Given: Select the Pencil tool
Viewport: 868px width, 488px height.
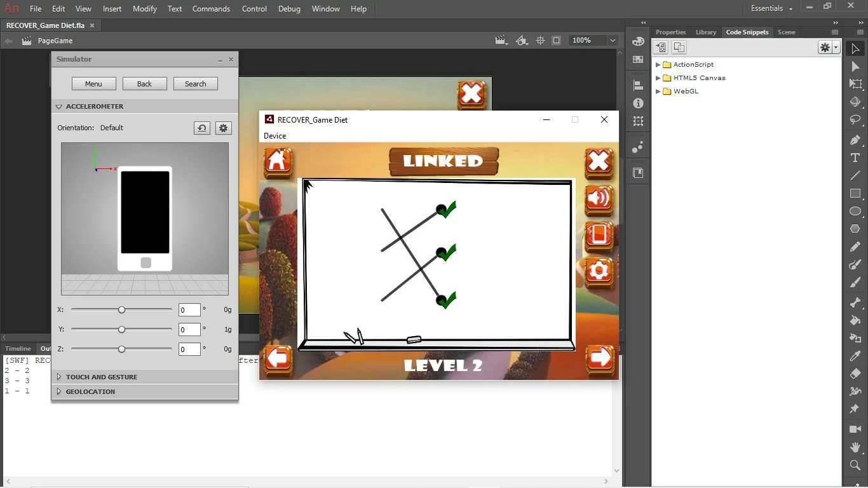Looking at the screenshot, I should 855,247.
